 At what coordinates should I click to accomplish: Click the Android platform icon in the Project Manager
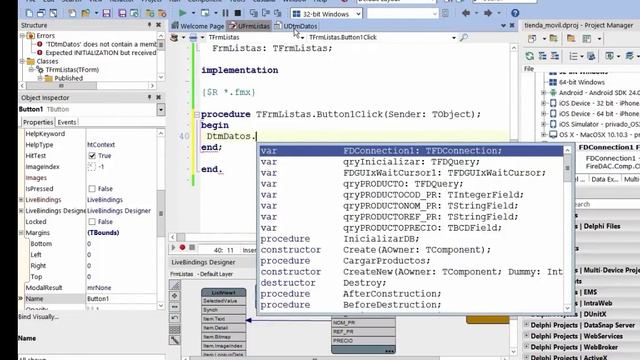(553, 93)
